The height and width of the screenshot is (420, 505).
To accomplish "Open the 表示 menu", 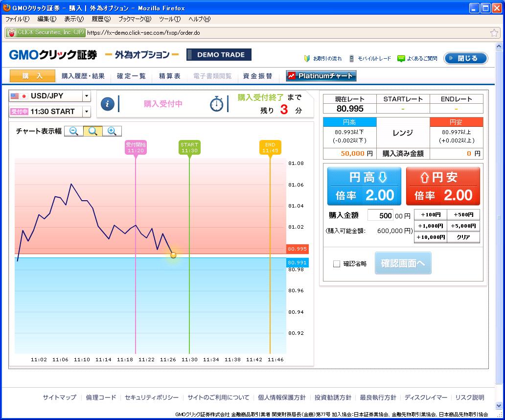I will 74,19.
